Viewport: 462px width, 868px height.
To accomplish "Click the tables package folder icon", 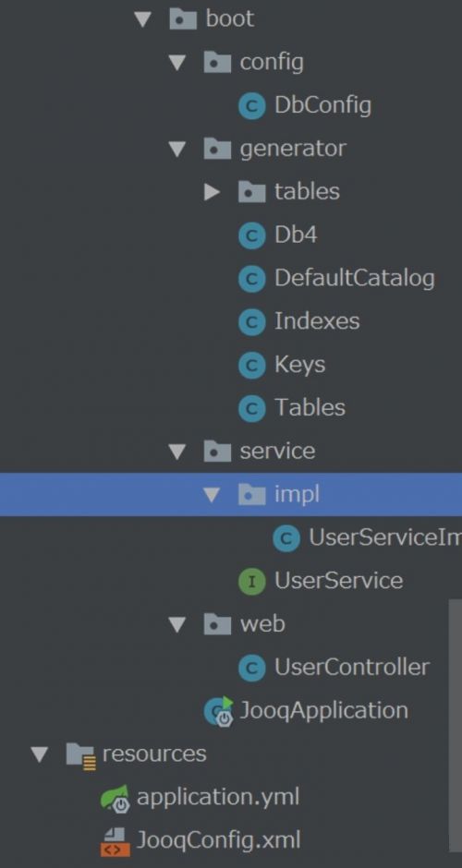I will [252, 192].
